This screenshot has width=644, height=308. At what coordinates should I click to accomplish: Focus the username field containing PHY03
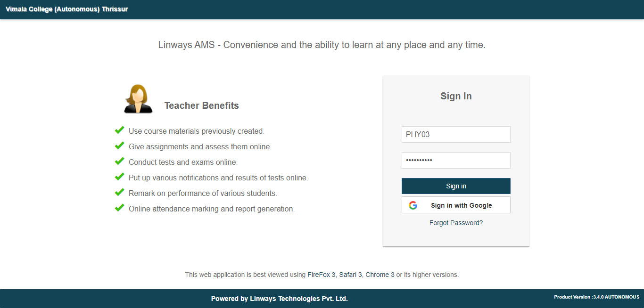[x=456, y=134]
